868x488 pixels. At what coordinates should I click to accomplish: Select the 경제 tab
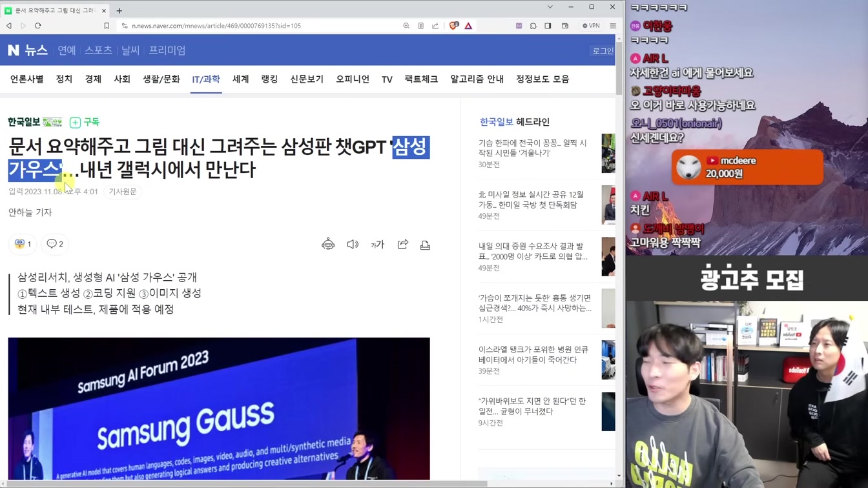(93, 79)
